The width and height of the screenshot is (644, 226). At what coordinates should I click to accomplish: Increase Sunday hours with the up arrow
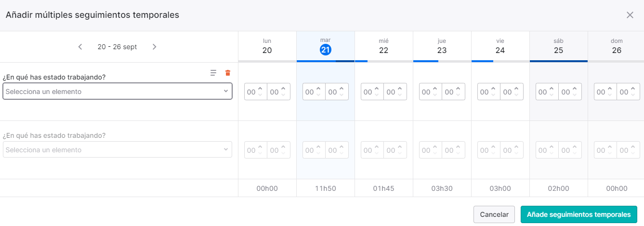pyautogui.click(x=610, y=89)
